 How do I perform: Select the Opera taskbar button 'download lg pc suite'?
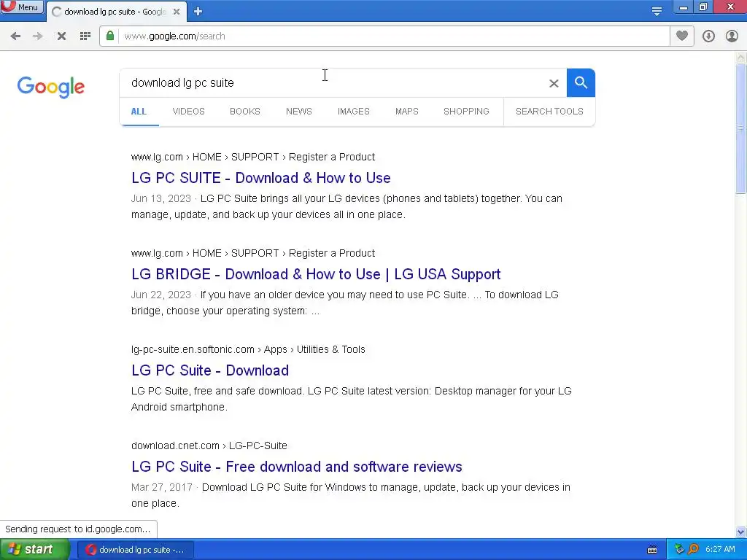point(135,550)
